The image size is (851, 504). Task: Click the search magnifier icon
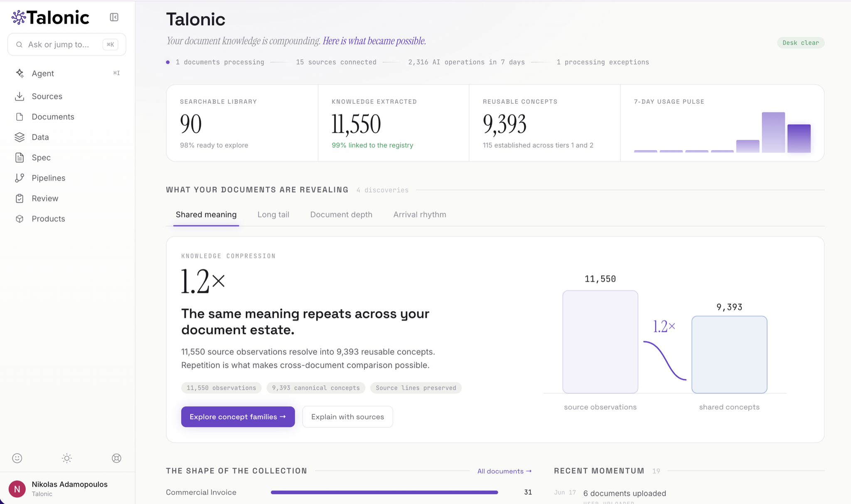(19, 44)
